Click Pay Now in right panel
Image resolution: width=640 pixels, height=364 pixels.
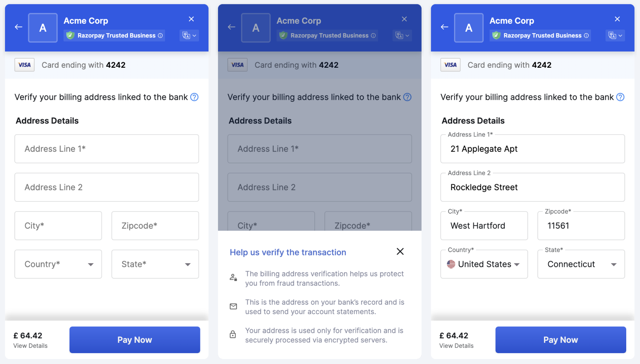[561, 340]
